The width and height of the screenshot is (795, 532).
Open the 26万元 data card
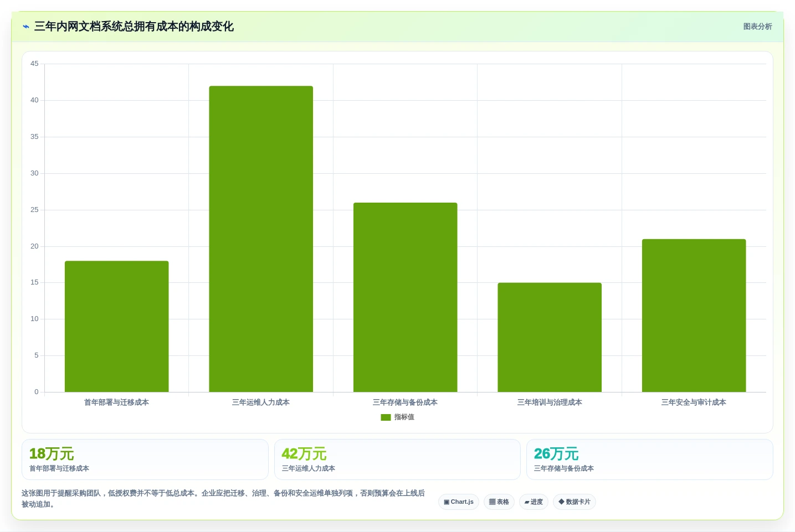click(650, 459)
